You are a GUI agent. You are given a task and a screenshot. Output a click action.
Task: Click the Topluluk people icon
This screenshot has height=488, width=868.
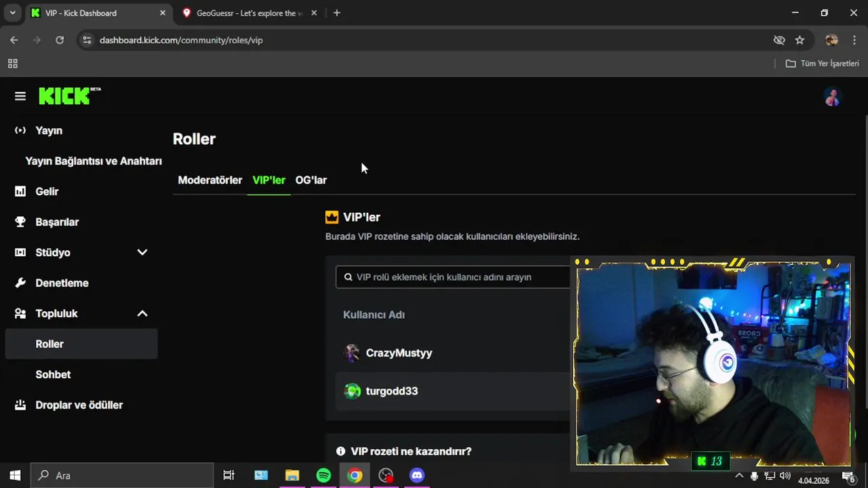[x=20, y=313]
